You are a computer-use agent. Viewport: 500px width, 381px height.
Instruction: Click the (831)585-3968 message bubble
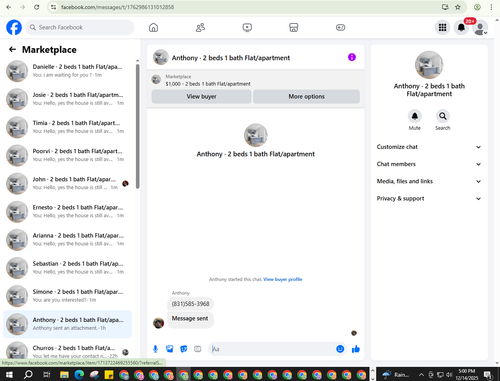[190, 304]
